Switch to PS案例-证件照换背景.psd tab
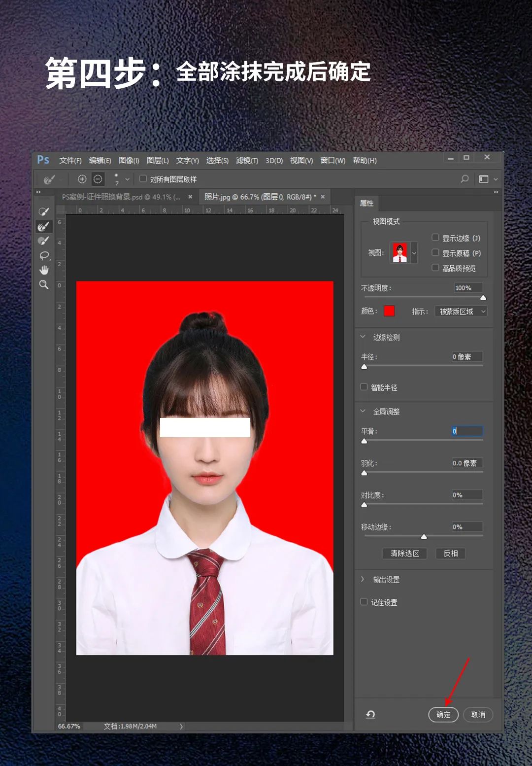 (121, 197)
